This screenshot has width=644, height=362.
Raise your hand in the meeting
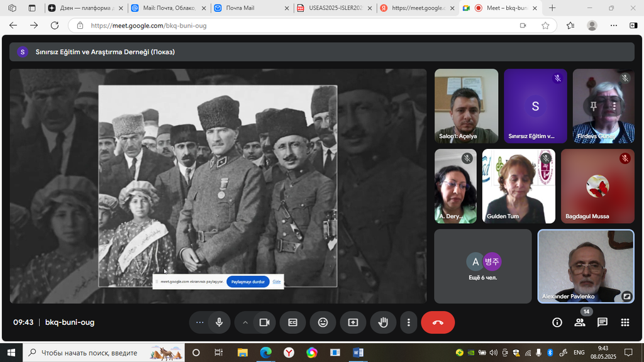(383, 322)
